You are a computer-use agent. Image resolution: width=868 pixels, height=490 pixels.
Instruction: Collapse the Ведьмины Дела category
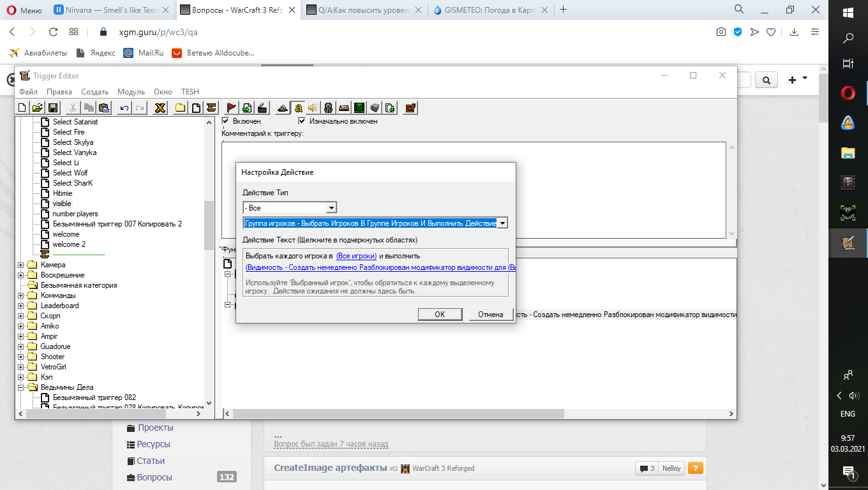21,387
